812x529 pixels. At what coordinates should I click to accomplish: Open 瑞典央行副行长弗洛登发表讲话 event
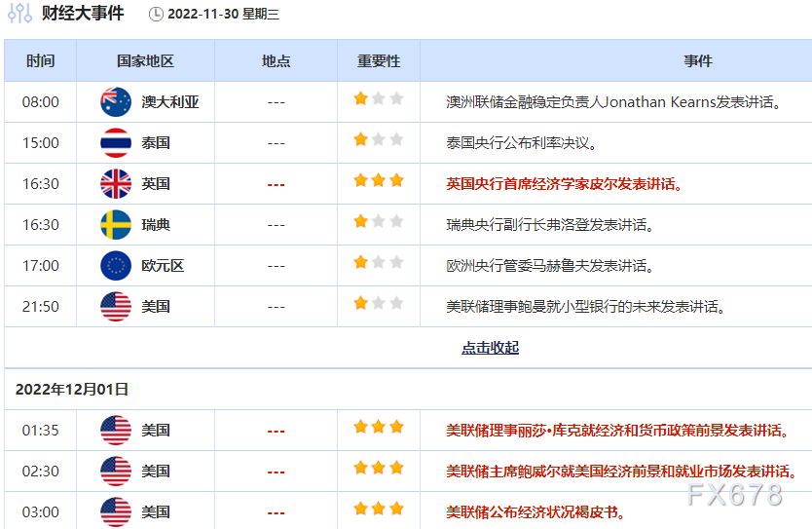click(550, 225)
